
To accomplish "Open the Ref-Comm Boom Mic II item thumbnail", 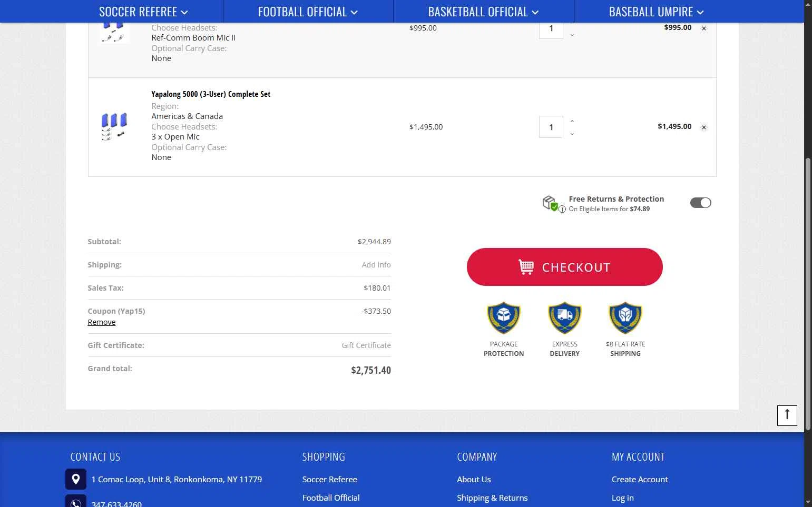I will (114, 32).
